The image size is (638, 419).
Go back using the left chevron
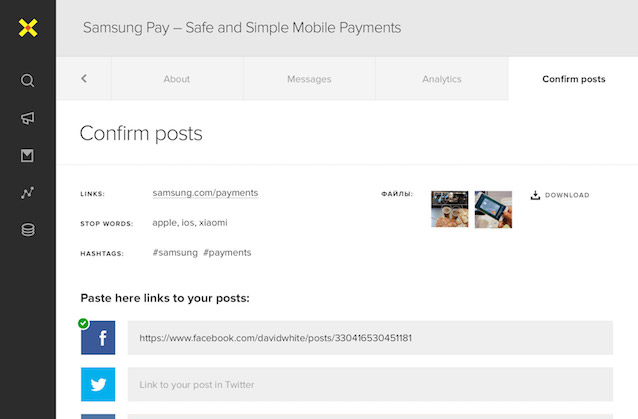coord(84,79)
